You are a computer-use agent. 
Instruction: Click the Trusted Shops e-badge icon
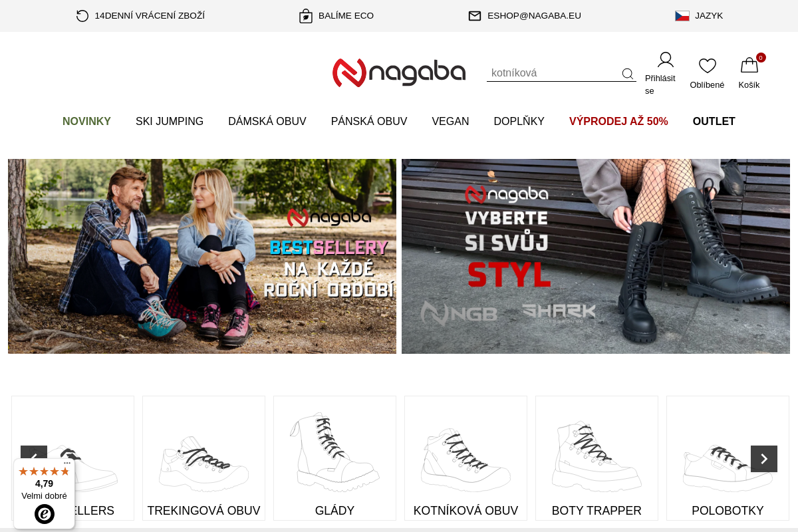[45, 514]
